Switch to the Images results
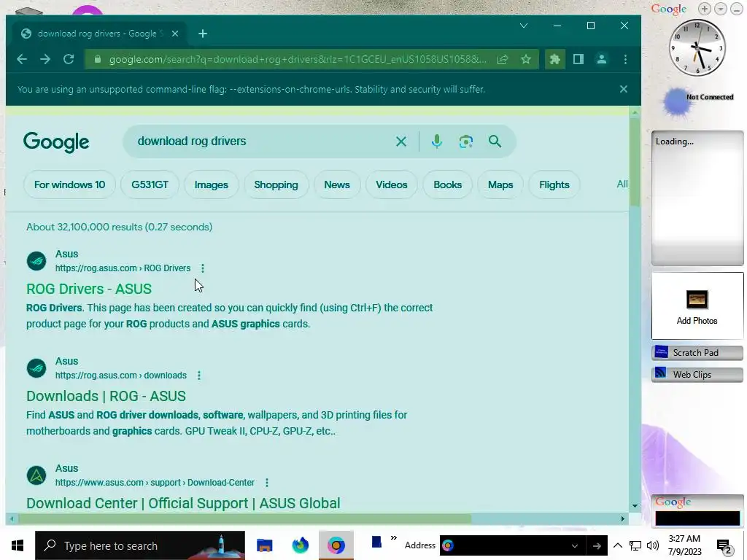This screenshot has width=747, height=560. tap(211, 184)
